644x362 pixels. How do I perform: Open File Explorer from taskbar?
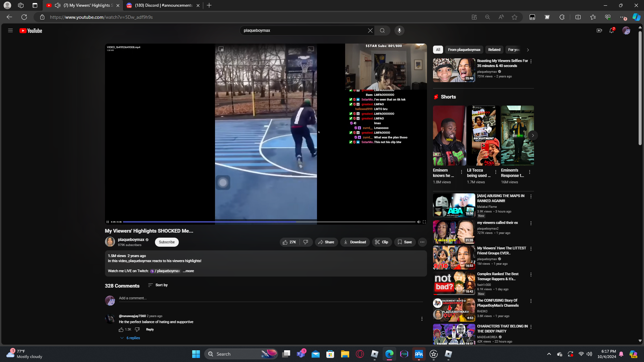(x=345, y=354)
